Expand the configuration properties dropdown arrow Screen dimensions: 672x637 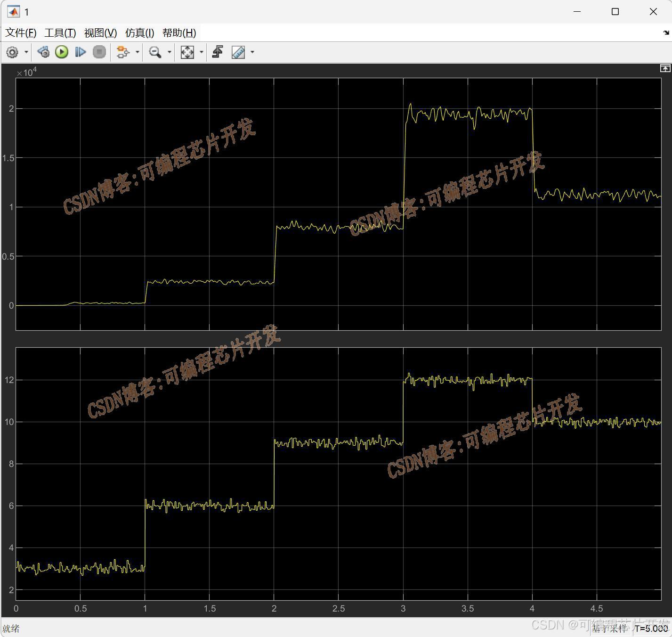26,52
